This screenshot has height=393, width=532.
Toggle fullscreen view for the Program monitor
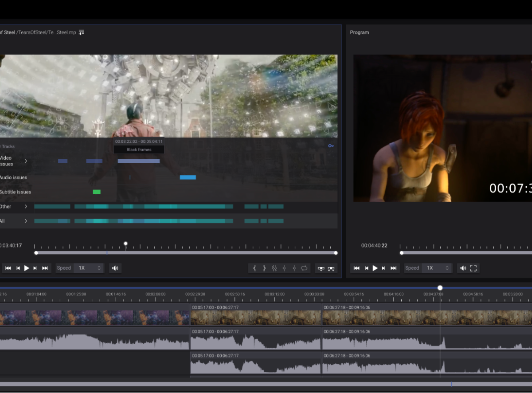click(473, 268)
